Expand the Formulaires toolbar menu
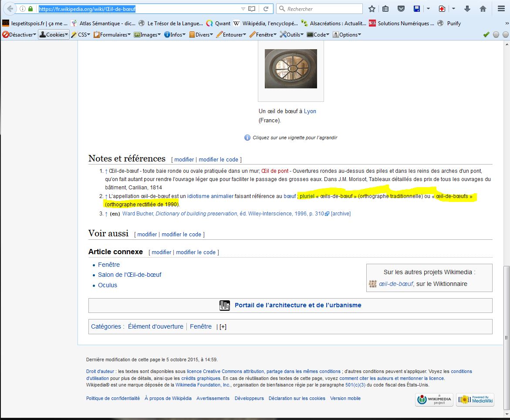 (x=112, y=35)
